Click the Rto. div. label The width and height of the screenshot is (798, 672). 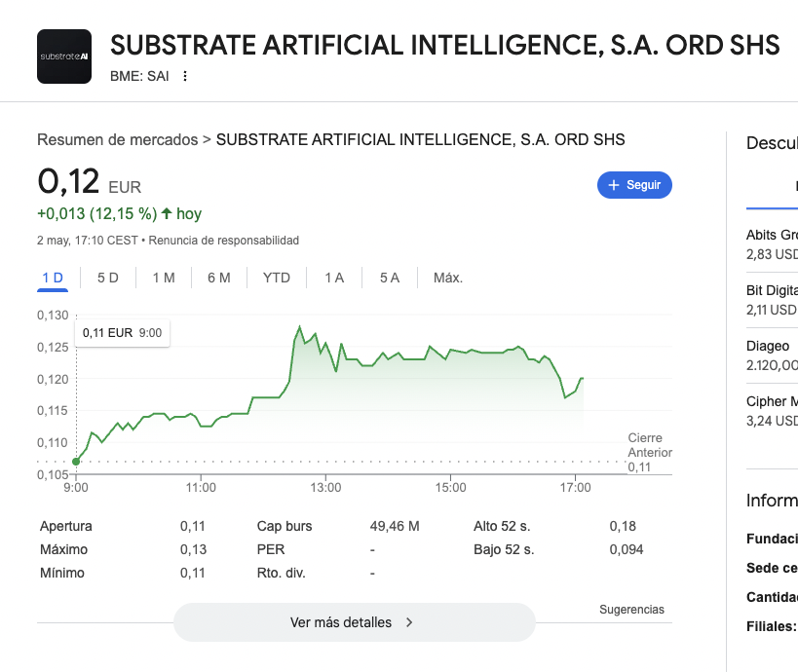[281, 573]
